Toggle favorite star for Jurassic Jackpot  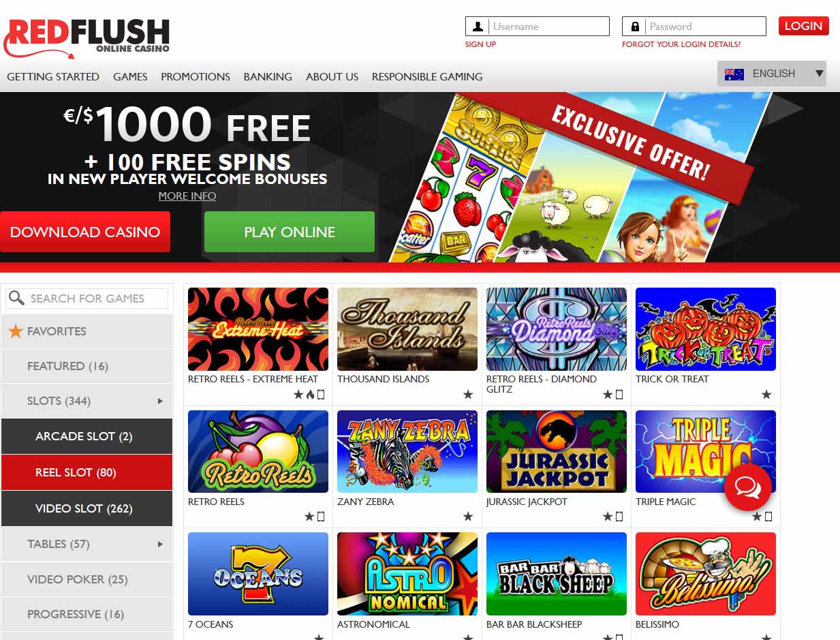click(608, 517)
